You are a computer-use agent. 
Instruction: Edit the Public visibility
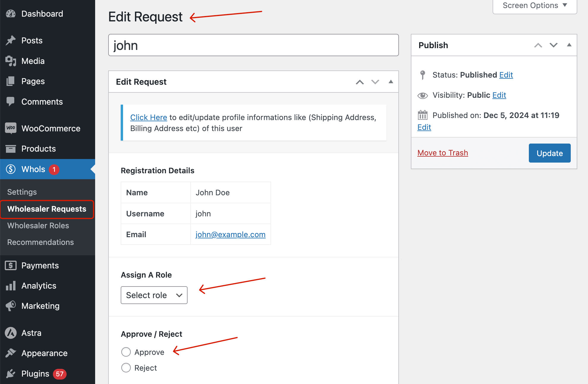pos(499,95)
